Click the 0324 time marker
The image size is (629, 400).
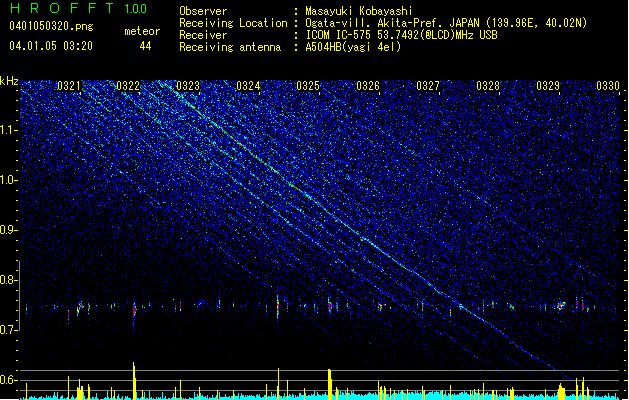pos(248,86)
